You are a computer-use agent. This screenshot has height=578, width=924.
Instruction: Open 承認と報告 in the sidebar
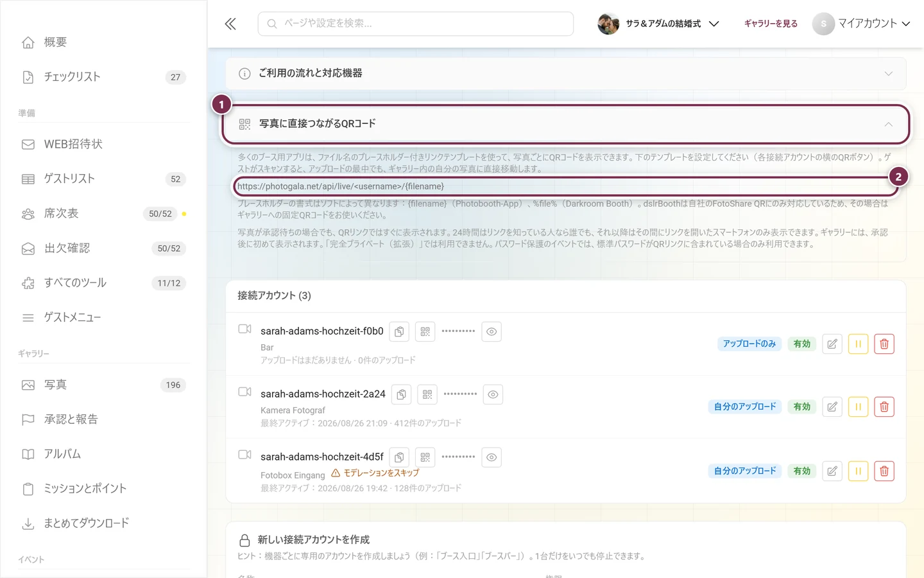(x=103, y=420)
